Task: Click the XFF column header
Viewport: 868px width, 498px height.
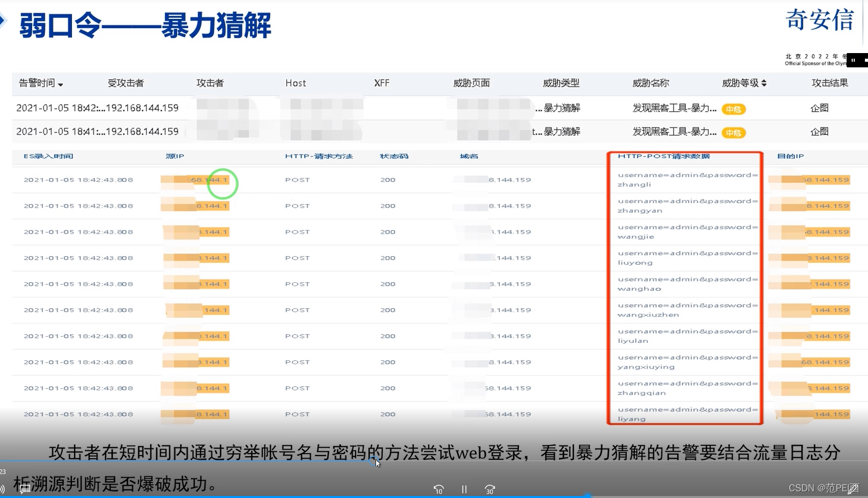Action: (381, 83)
